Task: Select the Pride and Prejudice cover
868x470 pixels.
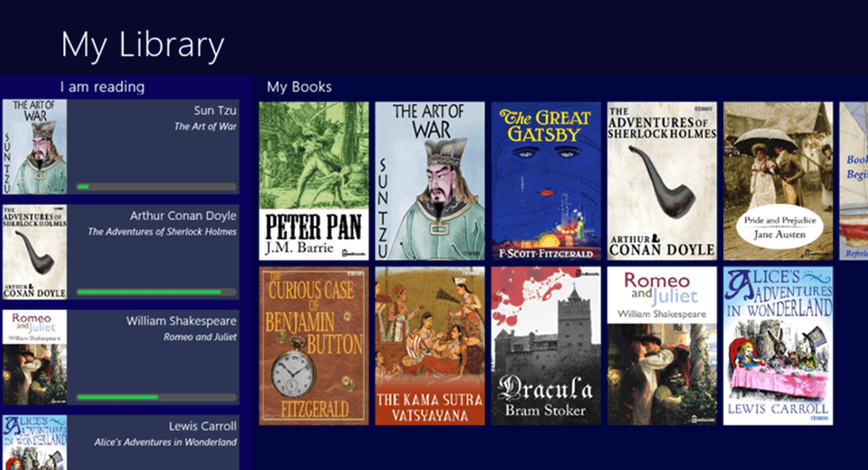Action: tap(778, 181)
